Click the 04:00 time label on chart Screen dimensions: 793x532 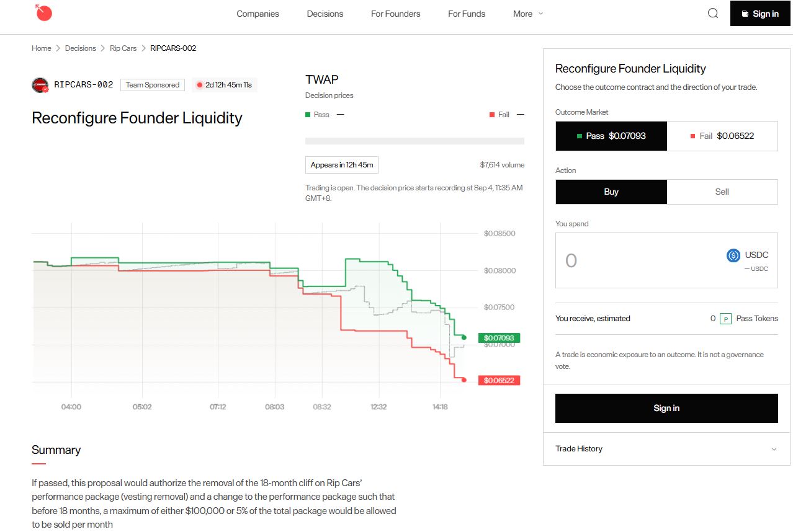click(71, 407)
